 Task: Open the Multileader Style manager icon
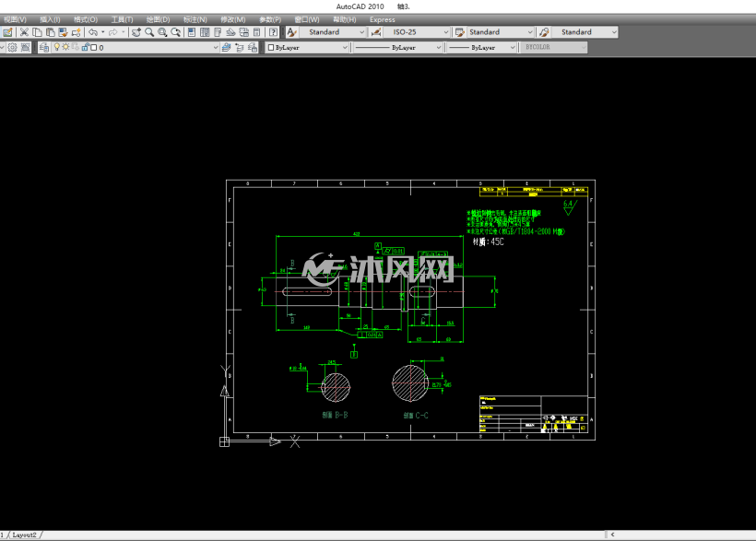coord(544,32)
